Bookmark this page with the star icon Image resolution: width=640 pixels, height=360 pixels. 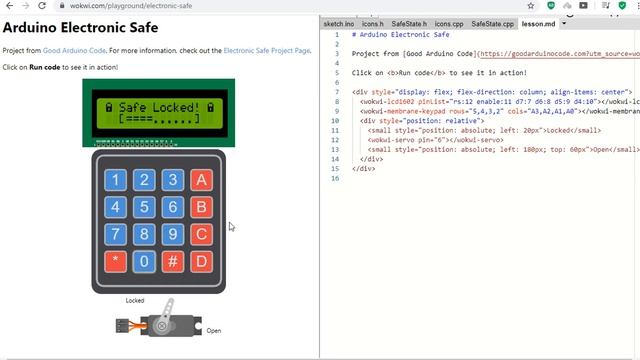click(531, 6)
